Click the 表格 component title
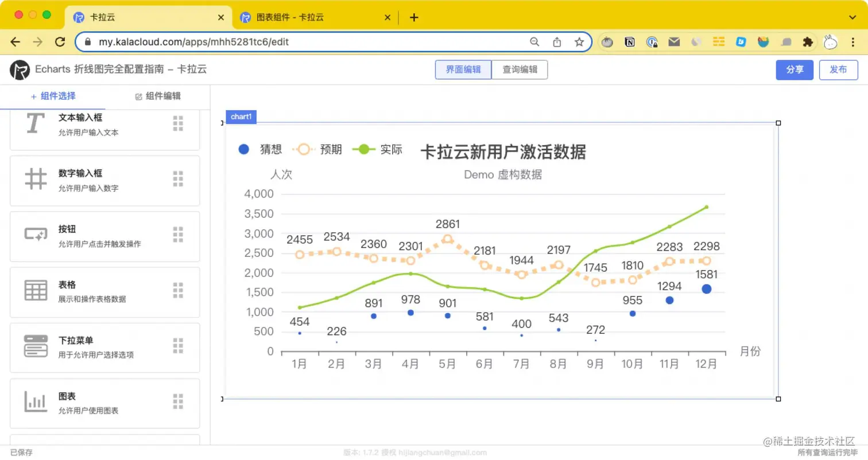Screen dimensions: 868x460 (67, 284)
